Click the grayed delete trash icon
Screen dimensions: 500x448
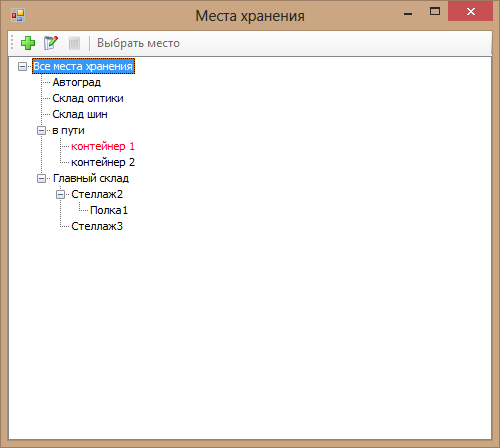pos(74,43)
